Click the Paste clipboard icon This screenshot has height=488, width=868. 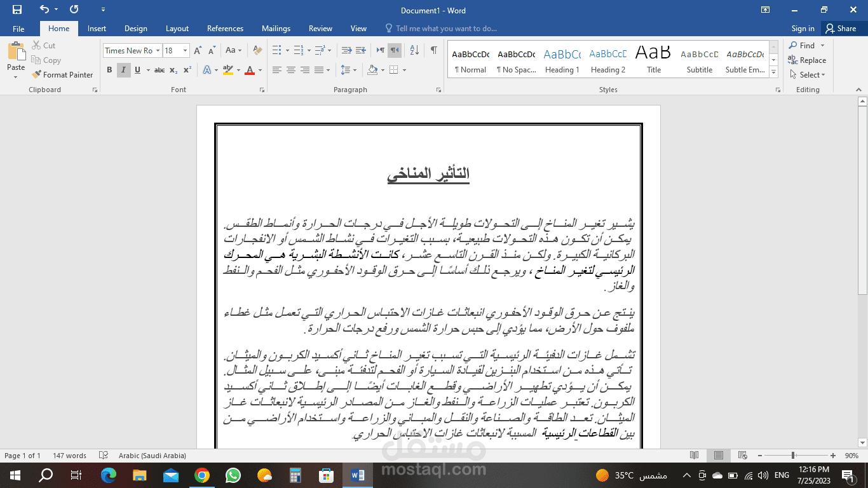tap(15, 51)
